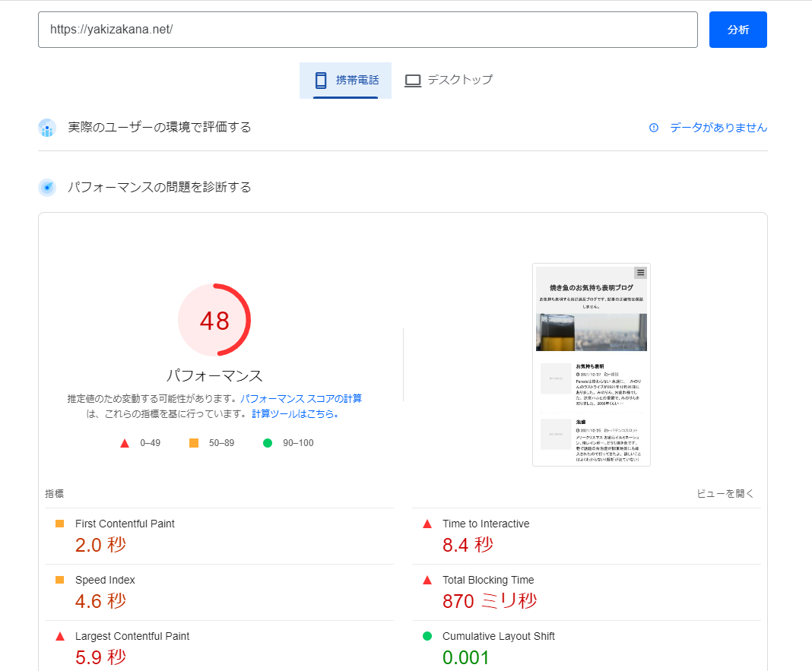This screenshot has height=671, width=812.
Task: Click the red triangle beside Total Blocking Time
Action: (427, 581)
